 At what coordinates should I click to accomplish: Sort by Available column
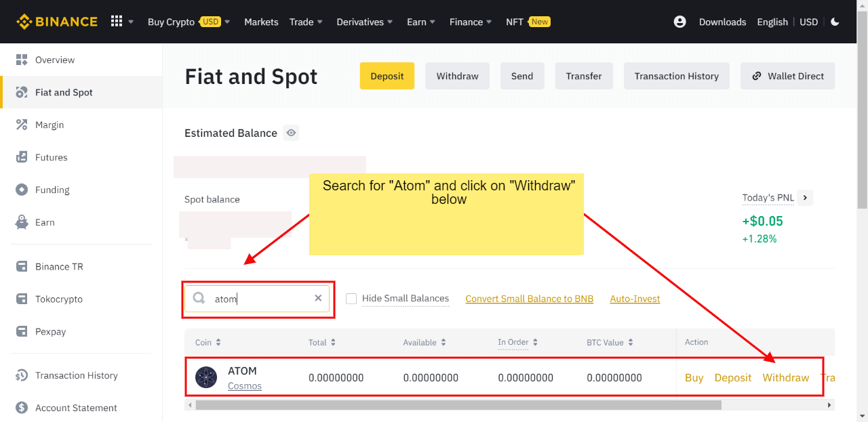click(425, 343)
